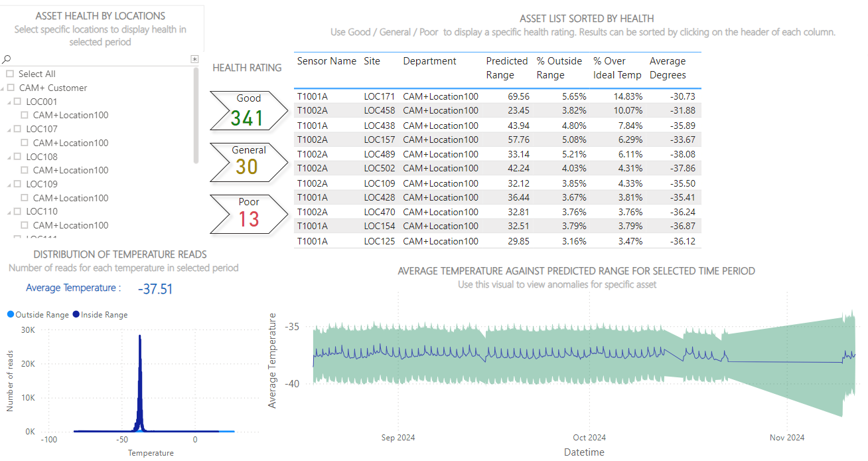The height and width of the screenshot is (461, 868).
Task: Click the expand-all icon in the slicer header
Action: (194, 59)
